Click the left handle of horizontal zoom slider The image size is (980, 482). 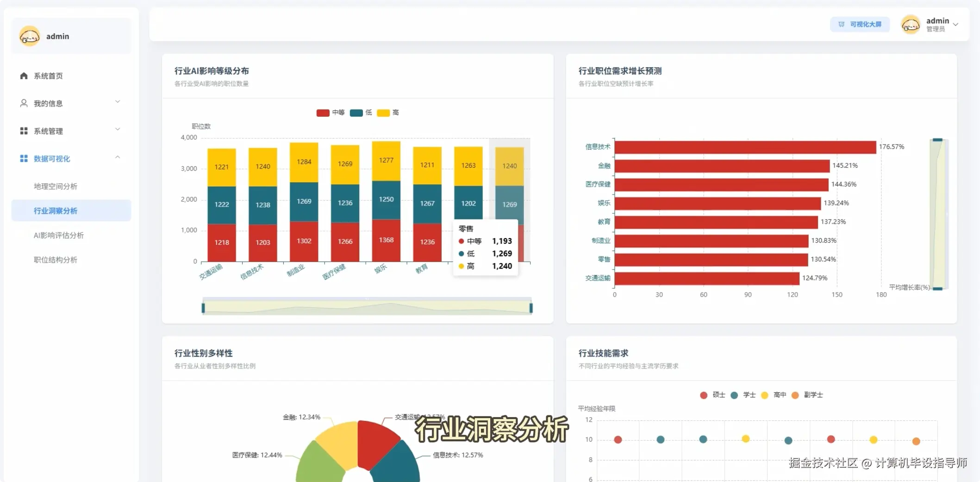(203, 308)
